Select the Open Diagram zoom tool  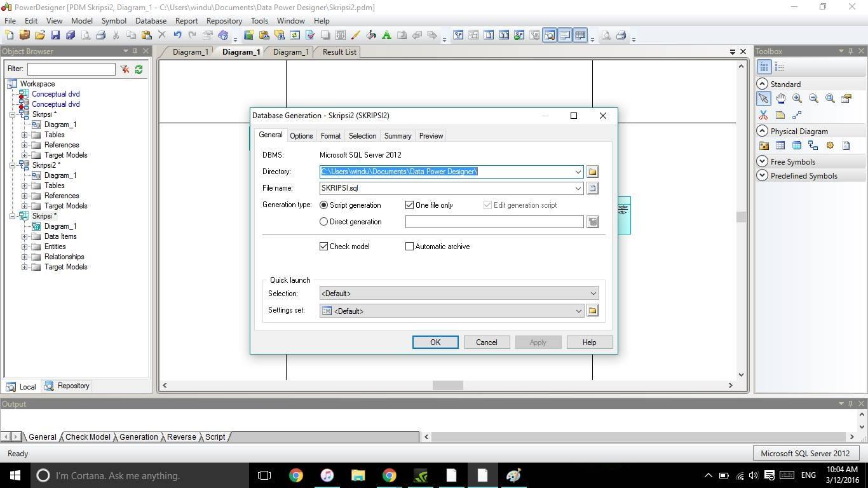pyautogui.click(x=830, y=98)
